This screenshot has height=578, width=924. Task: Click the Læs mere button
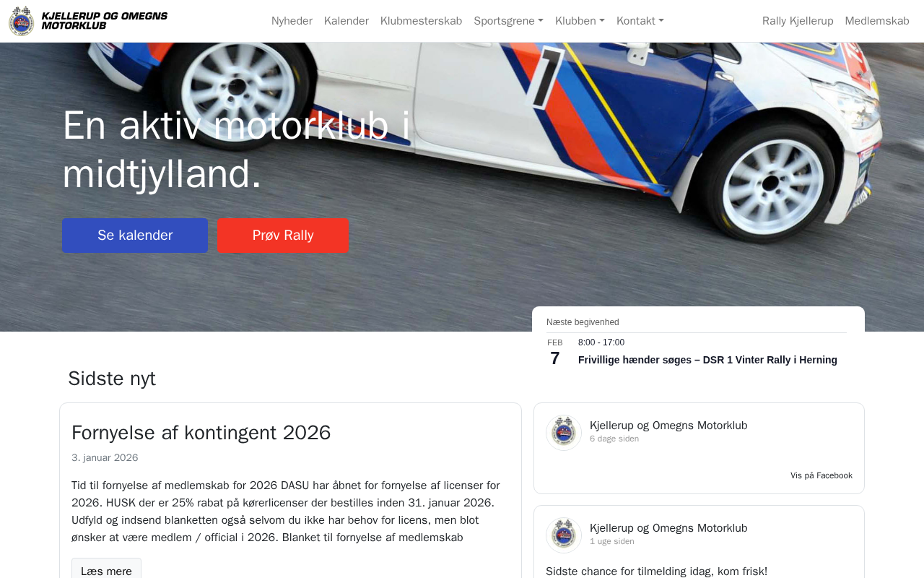click(106, 571)
